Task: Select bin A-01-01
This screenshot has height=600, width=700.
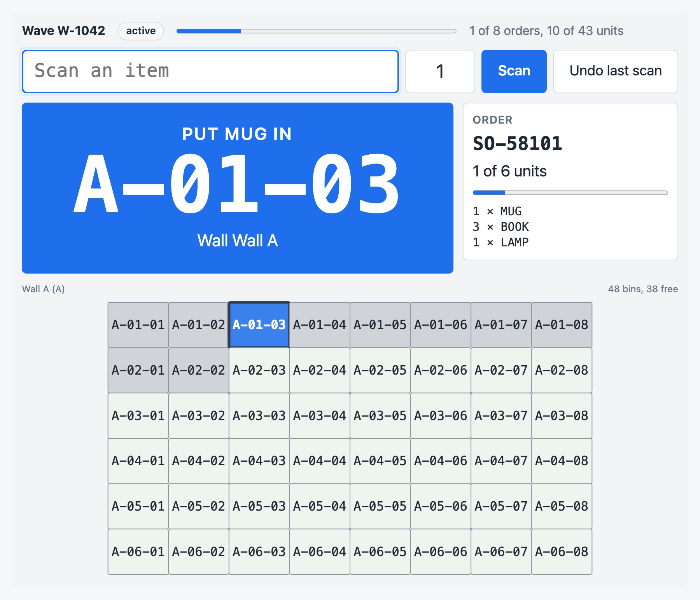Action: pos(138,324)
